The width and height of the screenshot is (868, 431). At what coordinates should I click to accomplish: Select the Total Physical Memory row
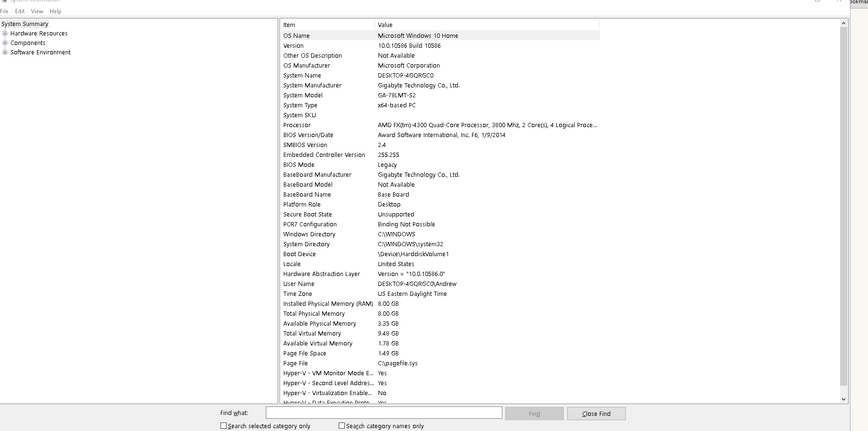pyautogui.click(x=441, y=314)
